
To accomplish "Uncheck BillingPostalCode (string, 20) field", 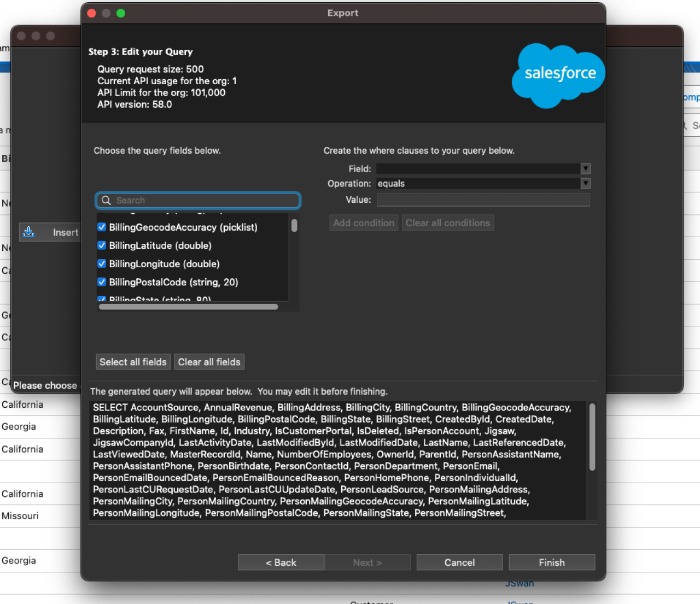I will [102, 282].
